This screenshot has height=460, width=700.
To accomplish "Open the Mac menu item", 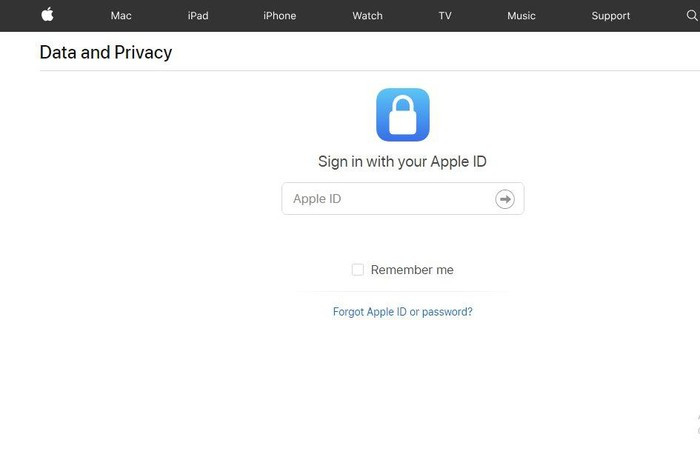I will click(121, 16).
